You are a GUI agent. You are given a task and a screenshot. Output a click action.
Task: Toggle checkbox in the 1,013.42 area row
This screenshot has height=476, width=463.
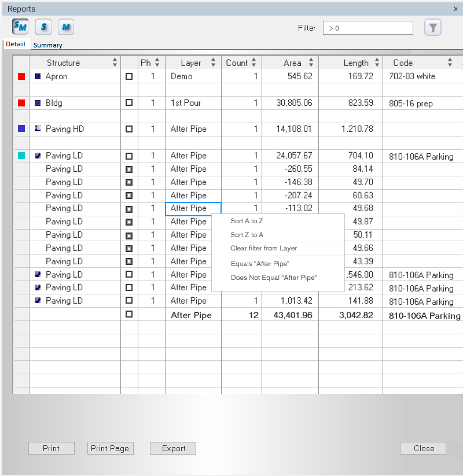click(129, 301)
